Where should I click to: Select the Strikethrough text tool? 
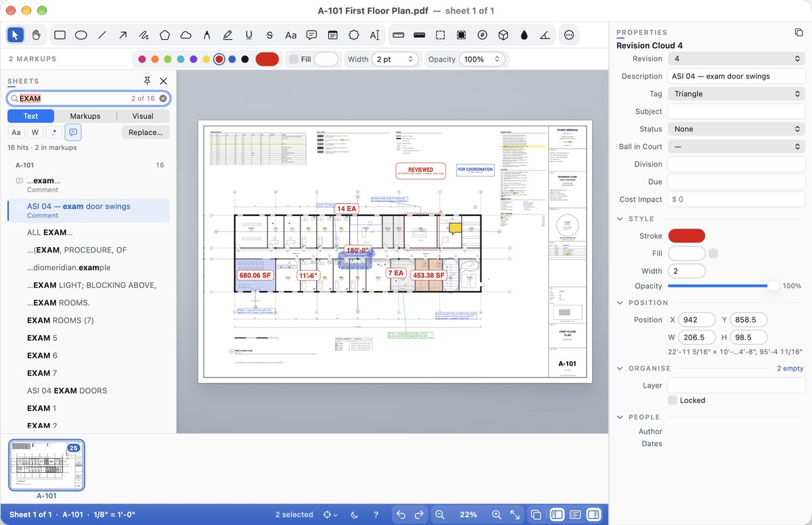269,35
